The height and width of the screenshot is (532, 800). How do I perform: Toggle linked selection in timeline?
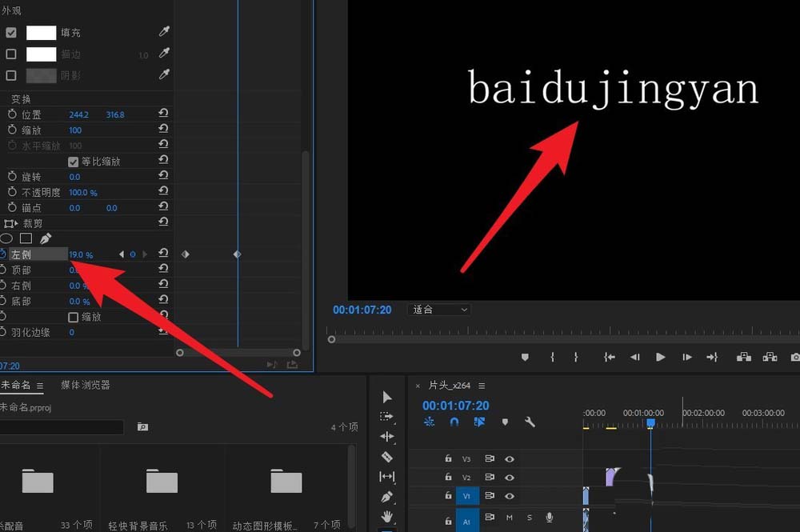479,422
